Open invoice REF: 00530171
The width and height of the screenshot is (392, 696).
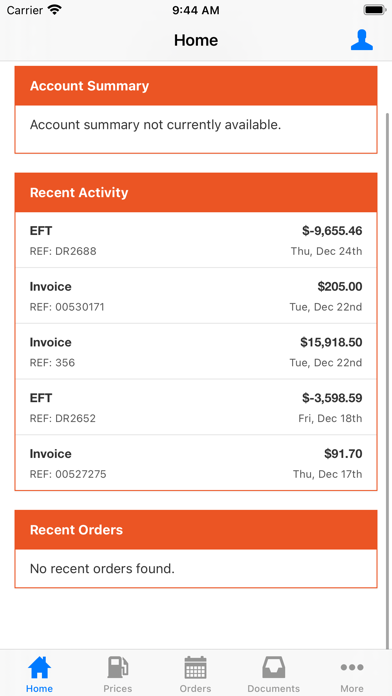(x=196, y=296)
